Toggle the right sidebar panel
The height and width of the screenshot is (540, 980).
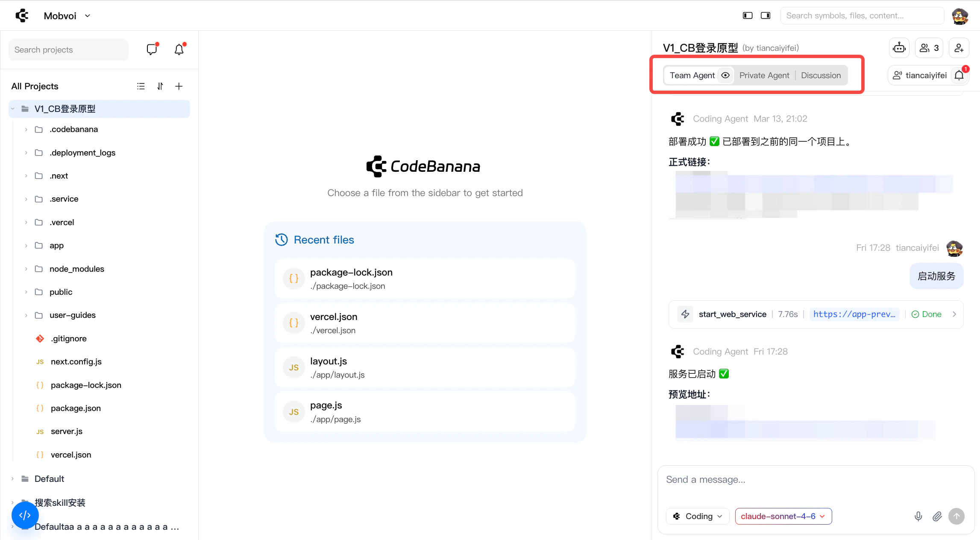coord(766,16)
